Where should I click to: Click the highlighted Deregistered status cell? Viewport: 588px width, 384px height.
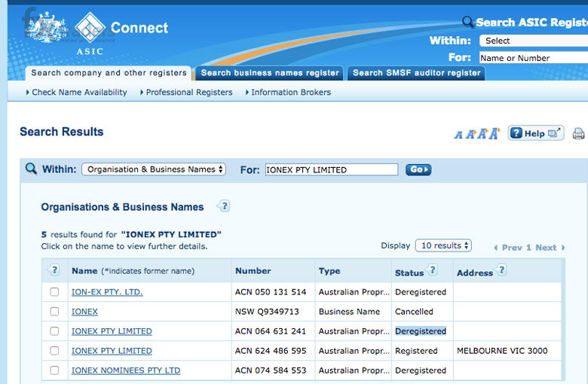[x=421, y=331]
